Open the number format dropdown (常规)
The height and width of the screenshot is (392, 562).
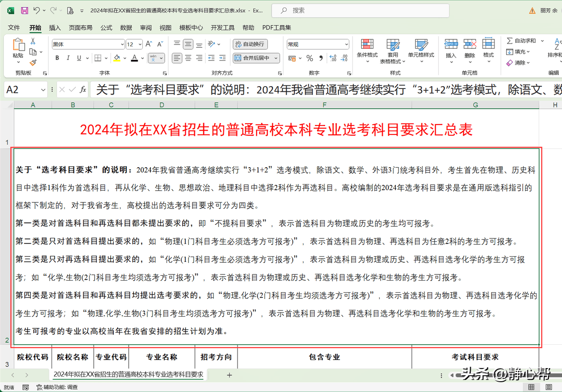coord(346,44)
